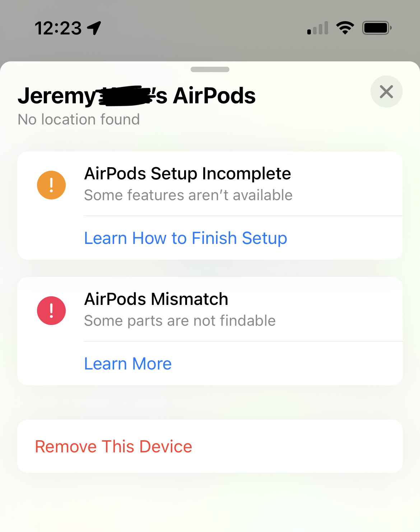420x532 pixels.
Task: Open Learn How to Finish Setup
Action: (185, 237)
